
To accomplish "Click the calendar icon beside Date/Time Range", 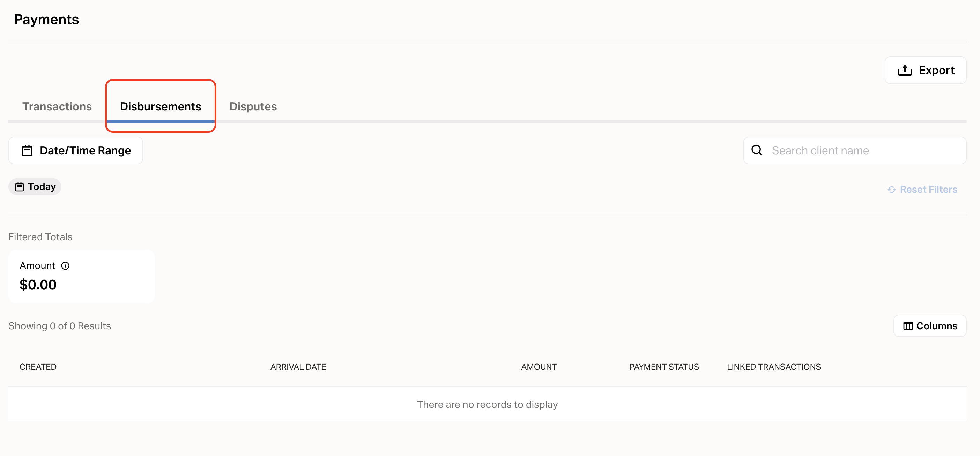I will [x=27, y=151].
